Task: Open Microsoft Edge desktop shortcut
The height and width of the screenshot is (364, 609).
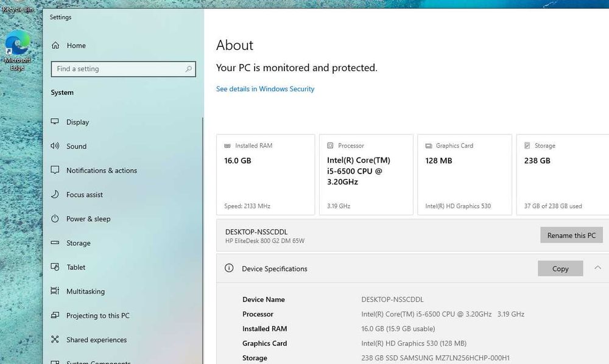Action: tap(17, 51)
